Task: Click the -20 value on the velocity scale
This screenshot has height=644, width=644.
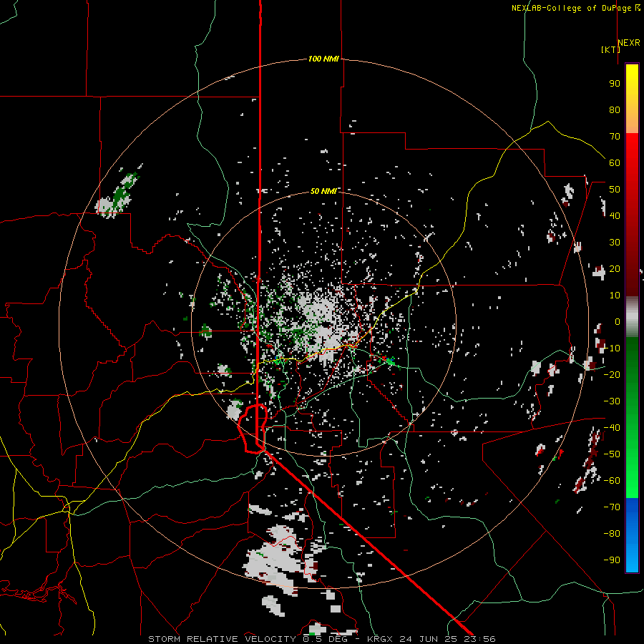Action: point(612,374)
